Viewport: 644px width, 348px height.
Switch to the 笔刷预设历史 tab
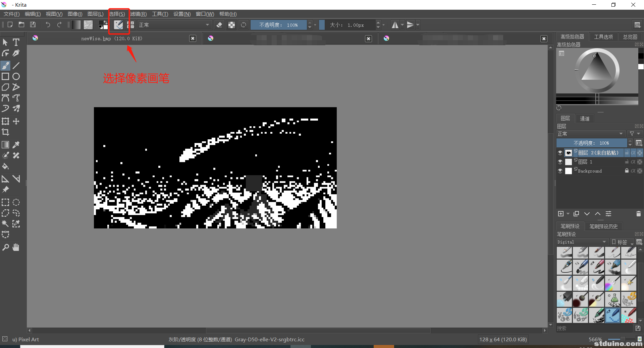[x=603, y=226]
